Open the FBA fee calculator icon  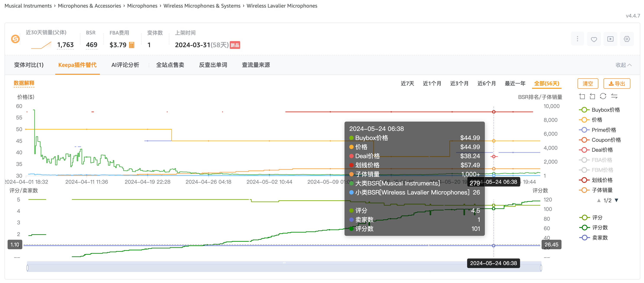coord(131,45)
